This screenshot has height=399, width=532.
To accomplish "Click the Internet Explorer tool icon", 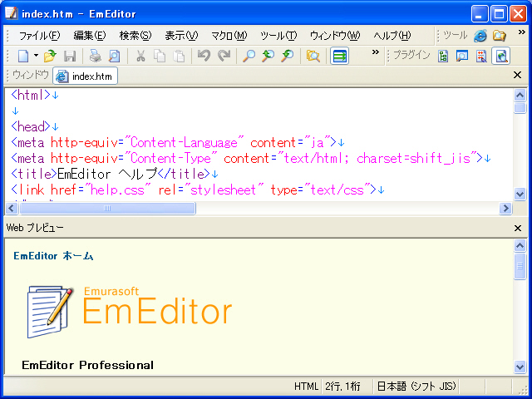I will (480, 36).
